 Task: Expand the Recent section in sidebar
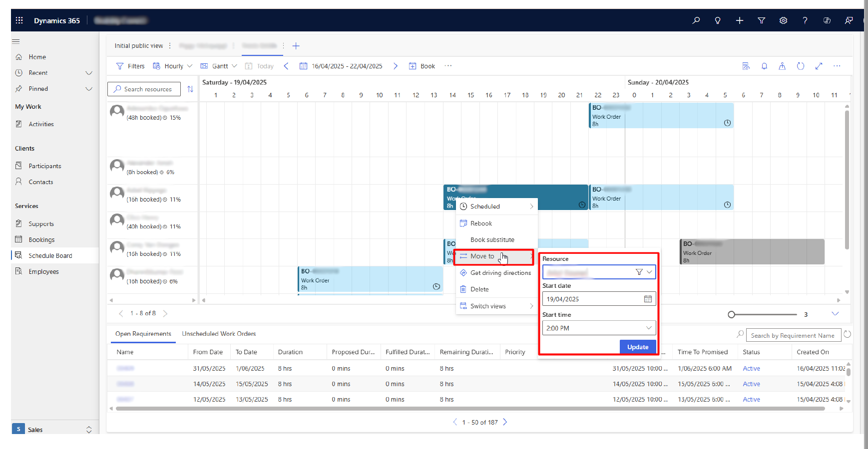pos(89,73)
